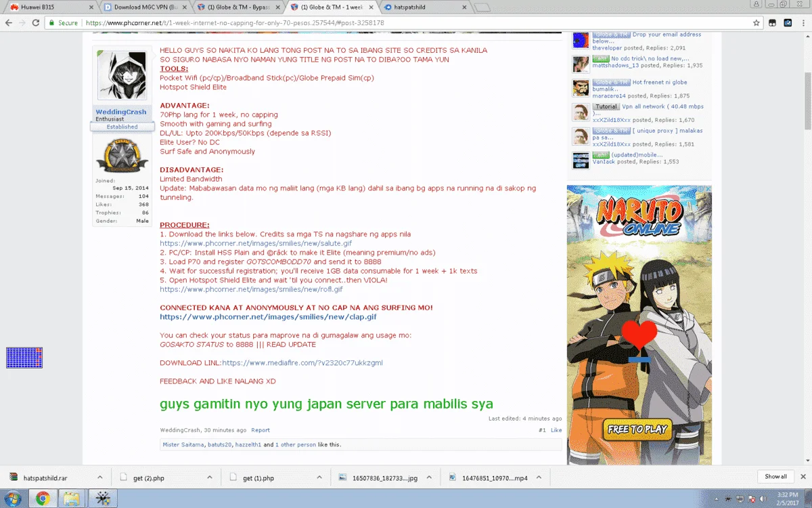This screenshot has height=508, width=812.
Task: Click FREE TO PLAY on Naruto ad
Action: coord(637,429)
